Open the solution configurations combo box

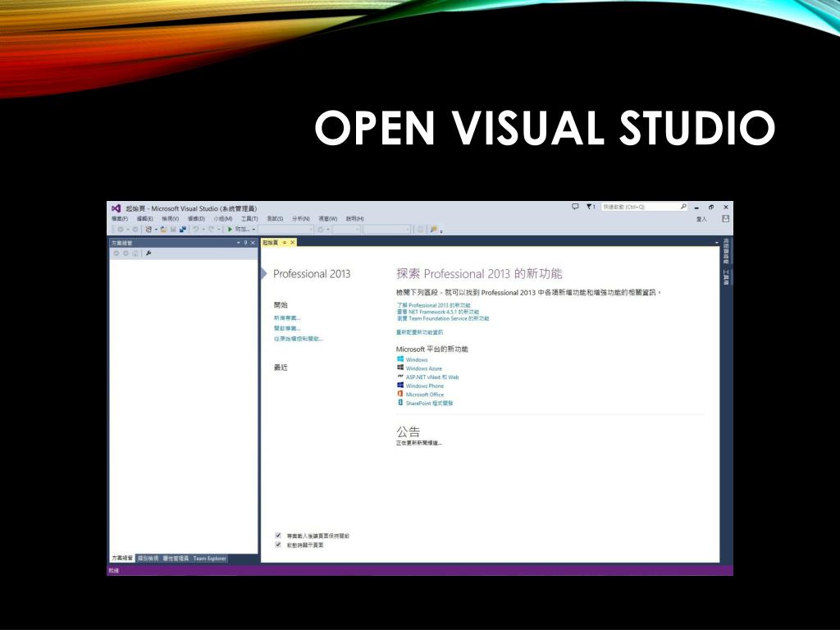[286, 230]
